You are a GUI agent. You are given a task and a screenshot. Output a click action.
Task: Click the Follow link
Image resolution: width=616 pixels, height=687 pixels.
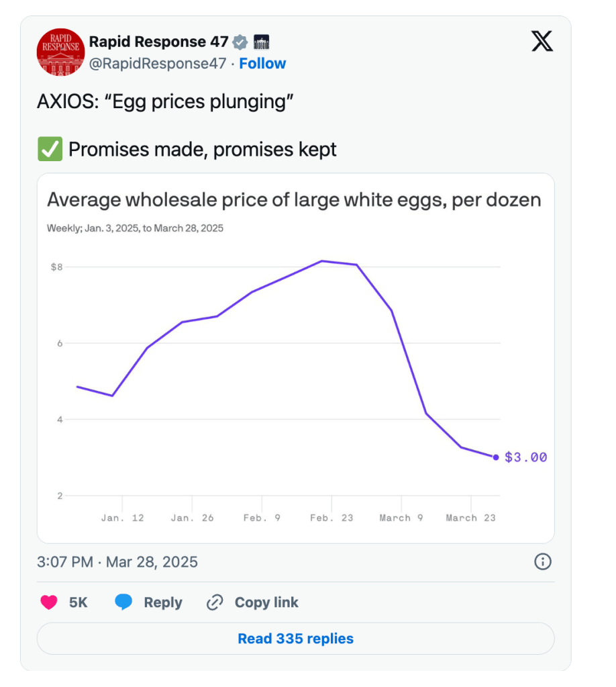pyautogui.click(x=262, y=64)
